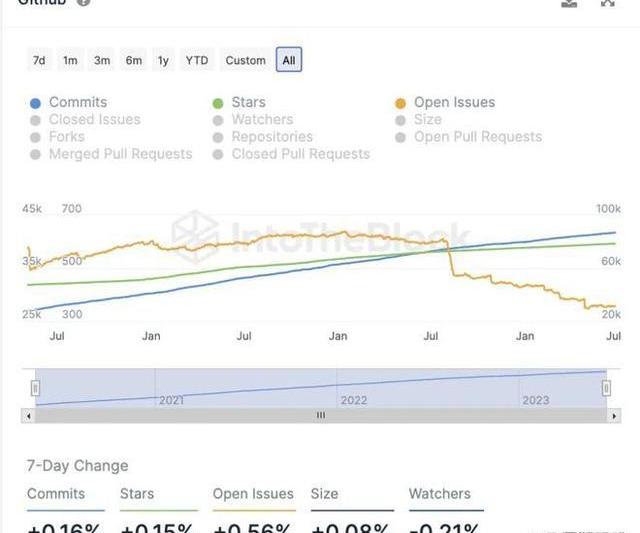
Task: Click the fullscreen expand icon
Action: (x=607, y=3)
